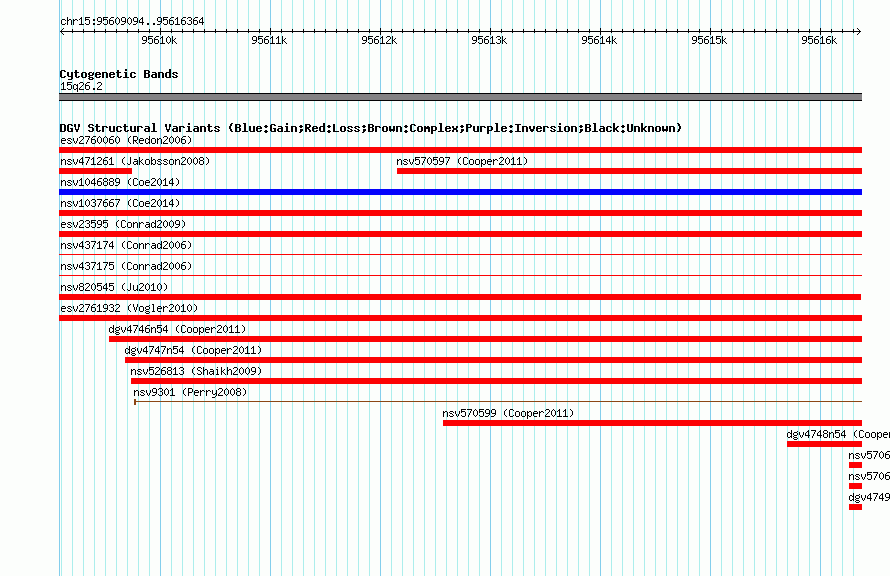890x576 pixels.
Task: Open the esv2761932 (Vogler2010) variant label
Action: 129,308
